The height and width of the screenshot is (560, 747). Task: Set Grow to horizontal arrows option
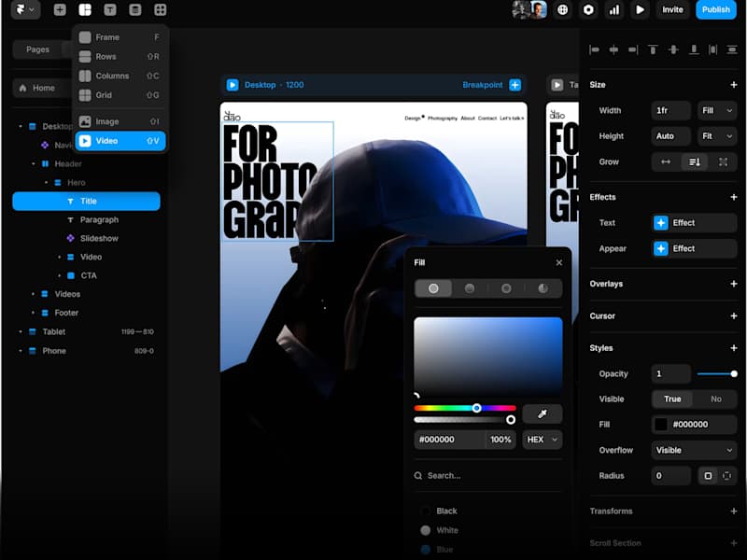point(666,161)
